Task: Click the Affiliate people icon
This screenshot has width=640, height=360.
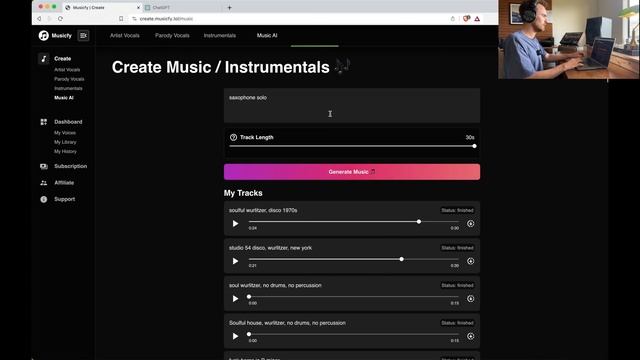Action: 44,183
